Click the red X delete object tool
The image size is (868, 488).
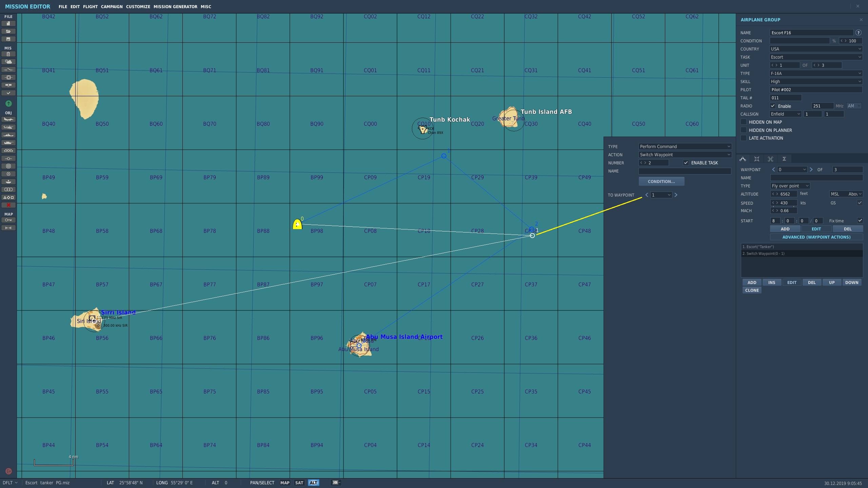click(8, 205)
